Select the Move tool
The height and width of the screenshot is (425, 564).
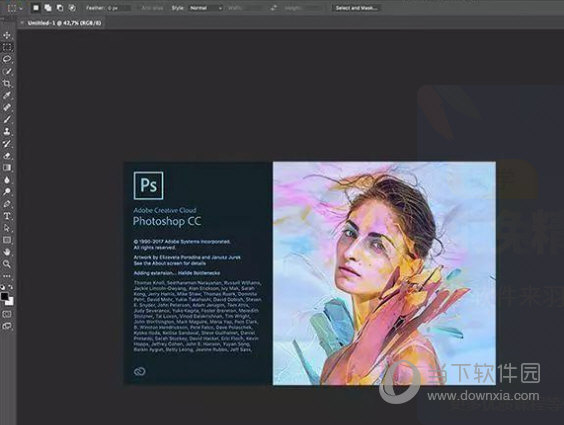pyautogui.click(x=6, y=35)
